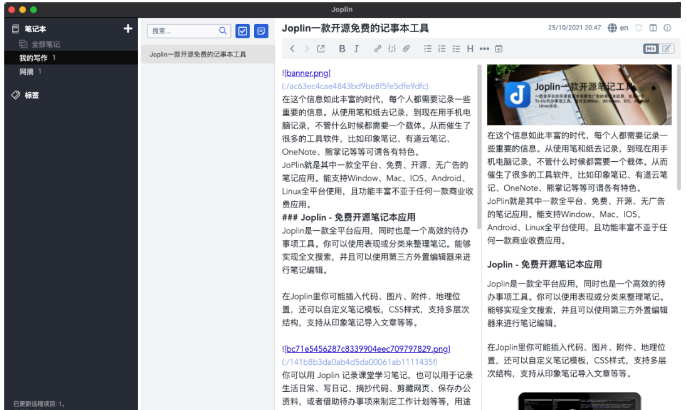Toggle italic formatting
Viewport: 686px width, 410px height.
357,49
